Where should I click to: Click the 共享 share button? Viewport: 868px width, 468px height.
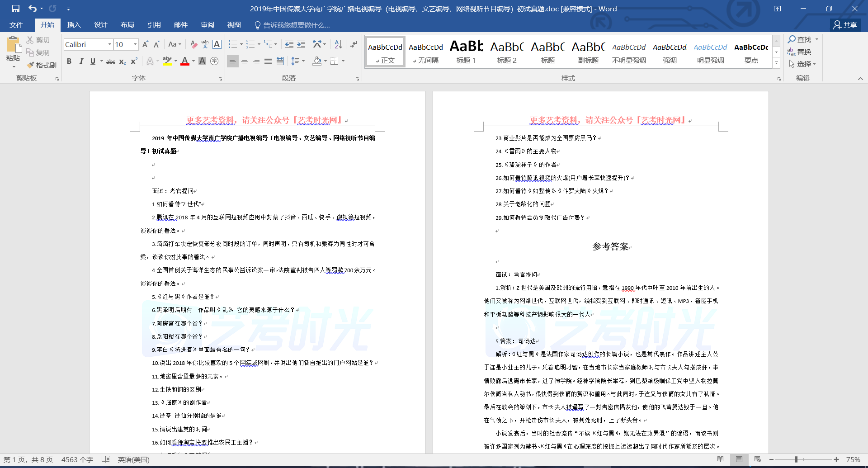click(845, 25)
